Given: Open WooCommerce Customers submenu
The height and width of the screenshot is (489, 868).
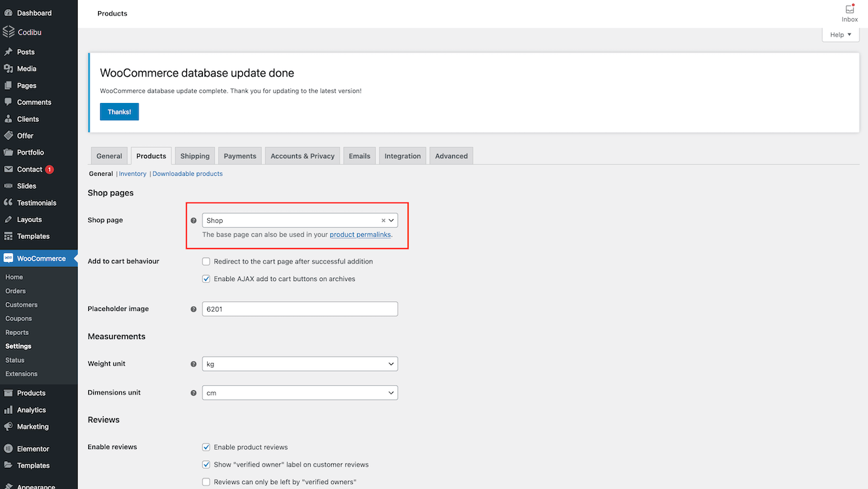Looking at the screenshot, I should (x=22, y=305).
